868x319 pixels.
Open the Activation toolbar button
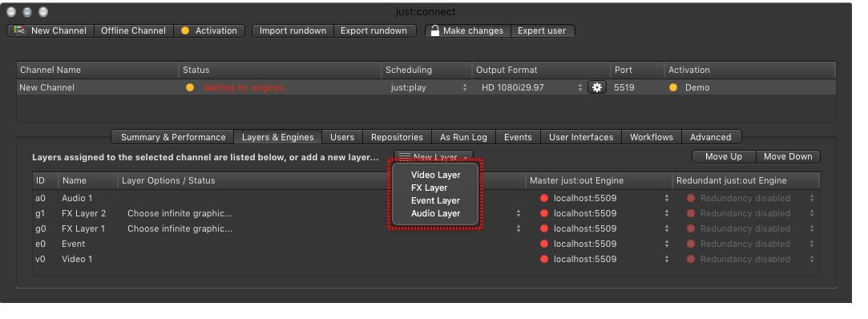click(209, 30)
